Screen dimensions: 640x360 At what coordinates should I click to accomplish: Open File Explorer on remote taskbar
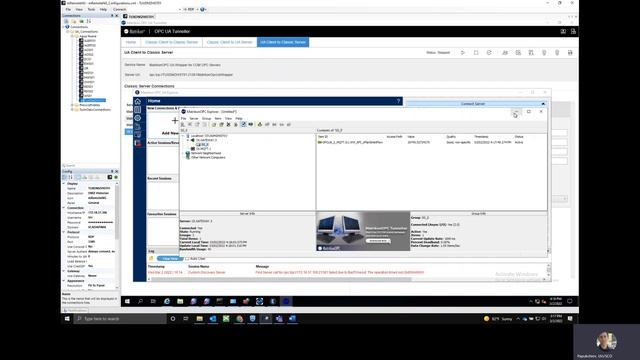pos(180,301)
